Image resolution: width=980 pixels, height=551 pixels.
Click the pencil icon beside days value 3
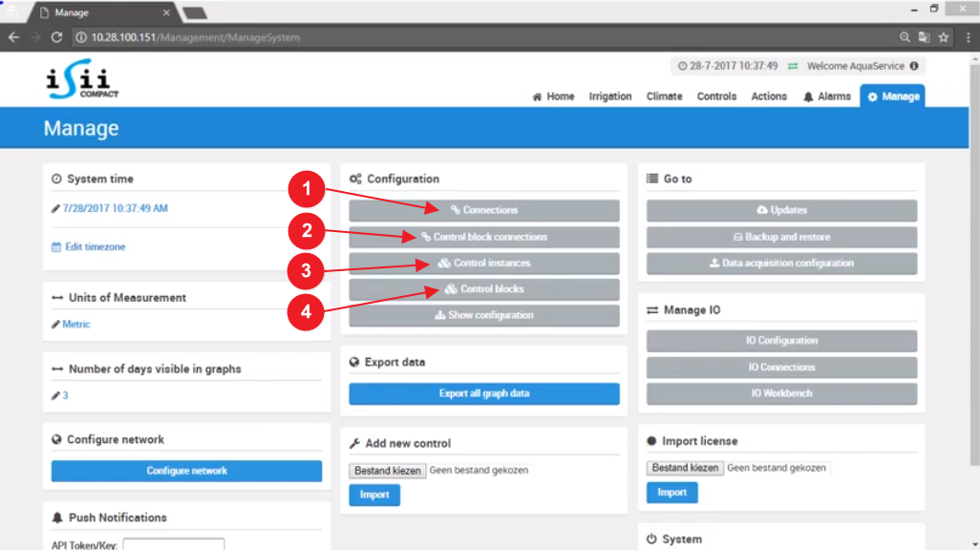click(55, 395)
